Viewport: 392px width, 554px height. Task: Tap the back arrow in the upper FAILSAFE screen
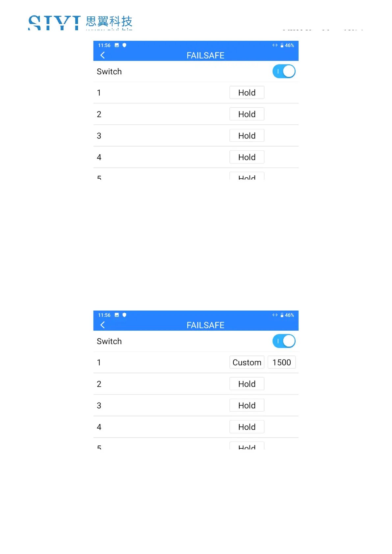(102, 55)
